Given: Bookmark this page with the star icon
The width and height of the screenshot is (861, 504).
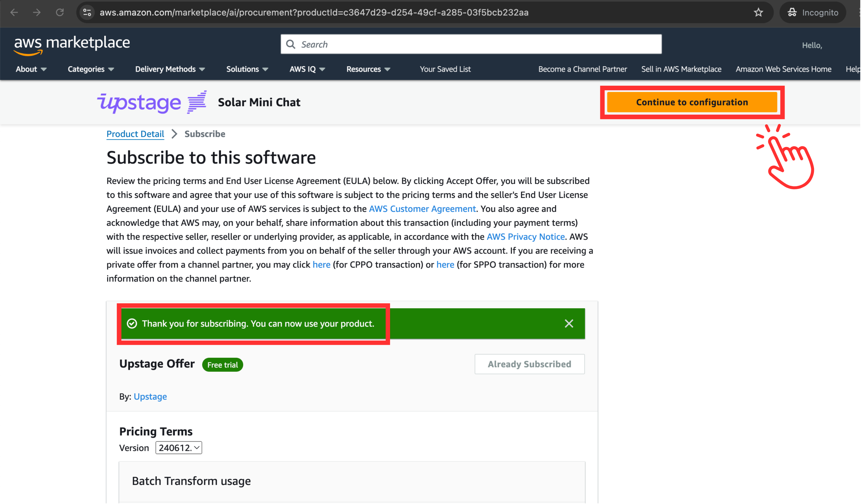Looking at the screenshot, I should coord(758,13).
